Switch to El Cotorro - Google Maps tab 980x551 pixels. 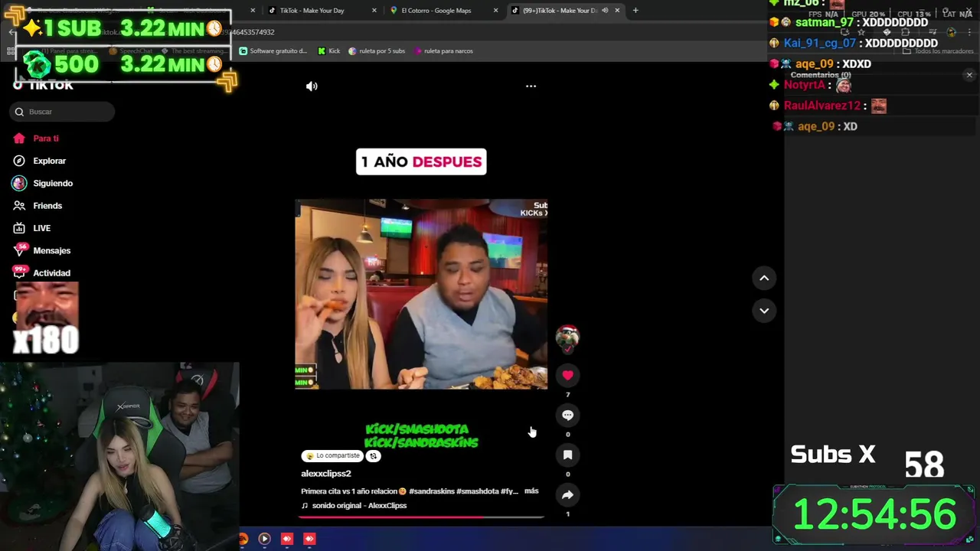(x=444, y=11)
